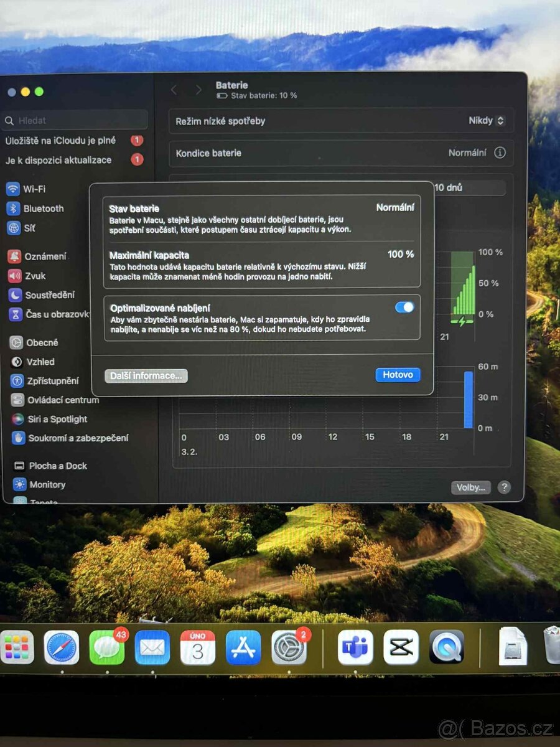The height and width of the screenshot is (747, 560).
Task: Open Soustředění settings in the sidebar
Action: (x=44, y=295)
